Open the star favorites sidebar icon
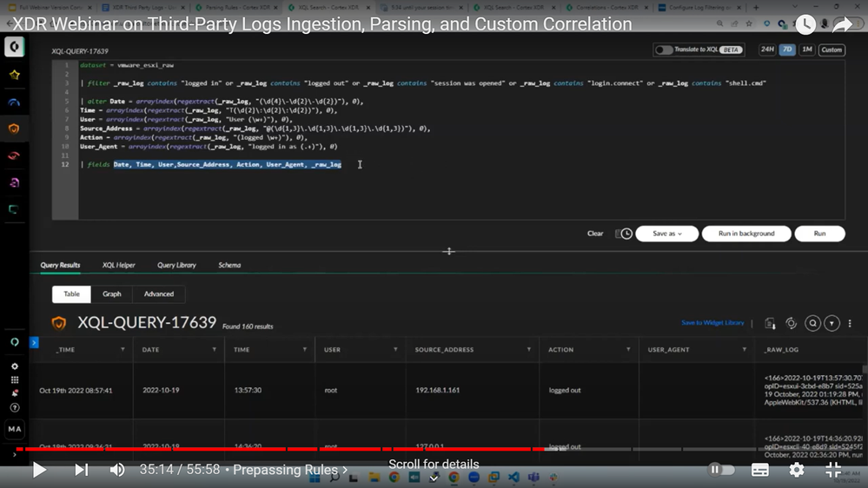This screenshot has width=868, height=488. pos(14,76)
